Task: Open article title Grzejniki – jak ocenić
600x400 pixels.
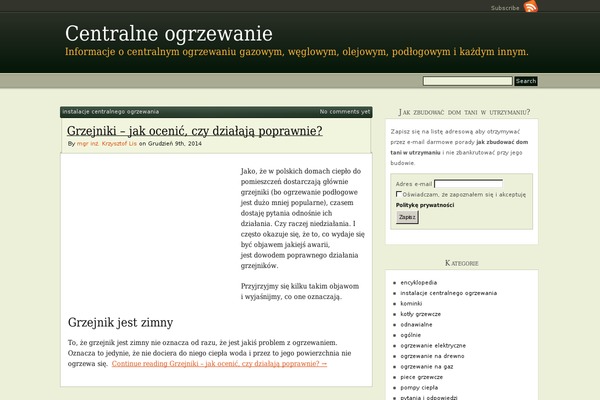Action: 194,131
